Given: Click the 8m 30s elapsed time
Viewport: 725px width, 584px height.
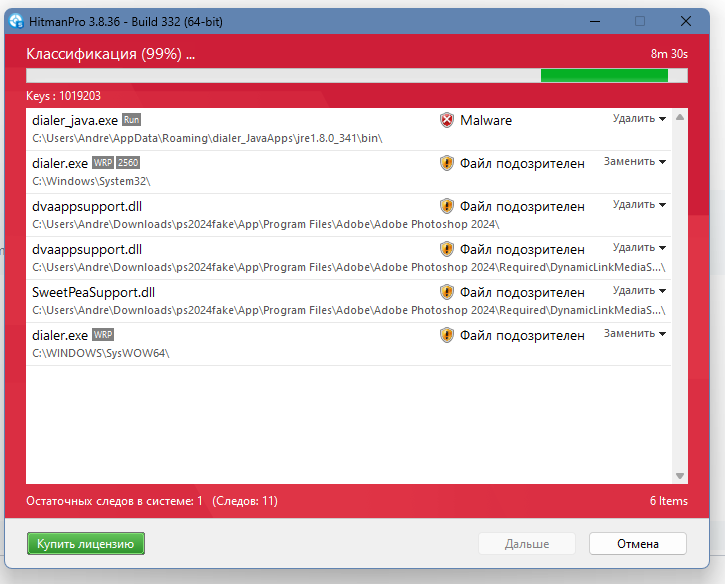Looking at the screenshot, I should tap(669, 54).
